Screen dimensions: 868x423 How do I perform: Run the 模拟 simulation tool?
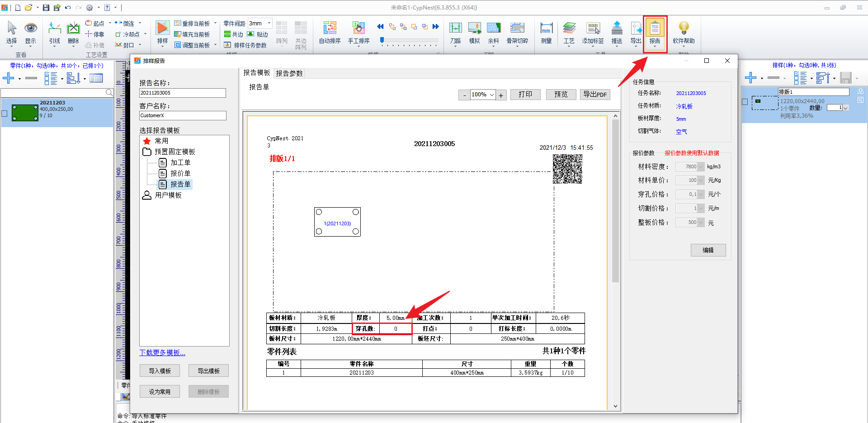475,33
